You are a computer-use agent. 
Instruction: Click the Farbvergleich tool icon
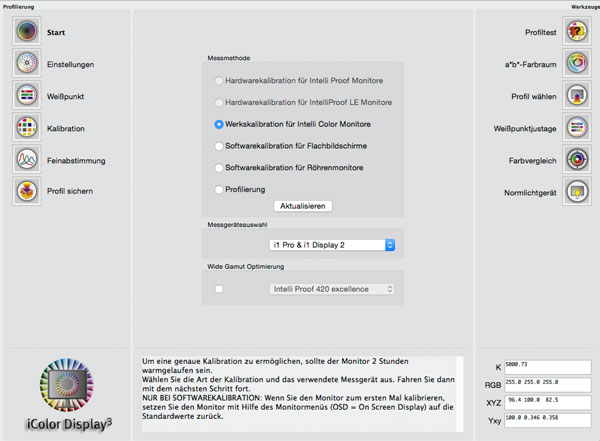tap(575, 159)
